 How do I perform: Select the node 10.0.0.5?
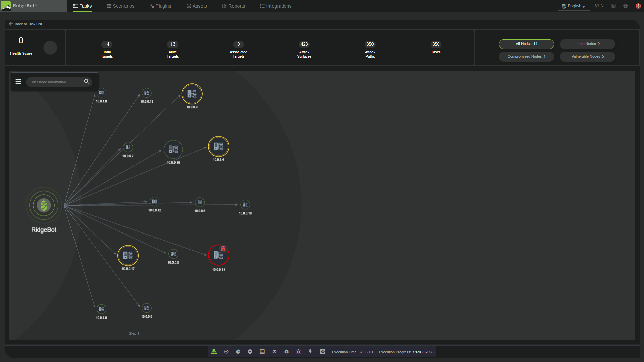click(x=147, y=308)
